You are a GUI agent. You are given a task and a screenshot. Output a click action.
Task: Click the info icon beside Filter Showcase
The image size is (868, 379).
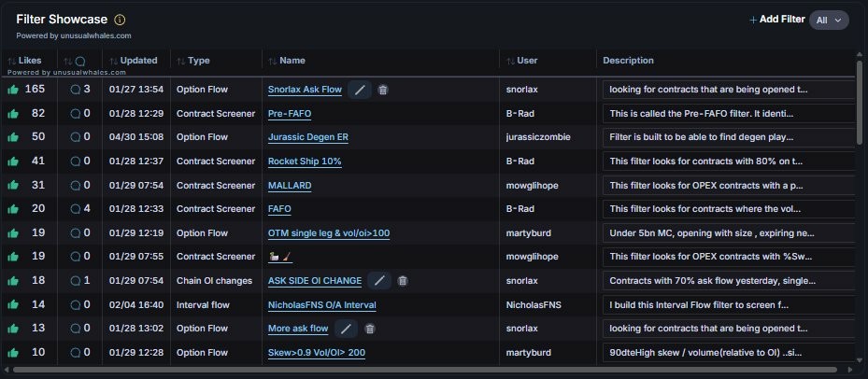point(120,20)
